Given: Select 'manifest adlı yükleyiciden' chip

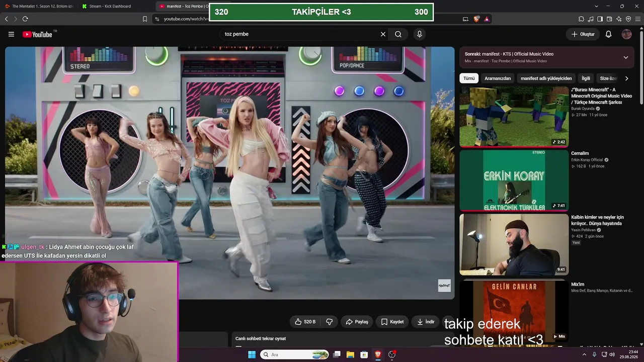Looking at the screenshot, I should click(x=546, y=78).
